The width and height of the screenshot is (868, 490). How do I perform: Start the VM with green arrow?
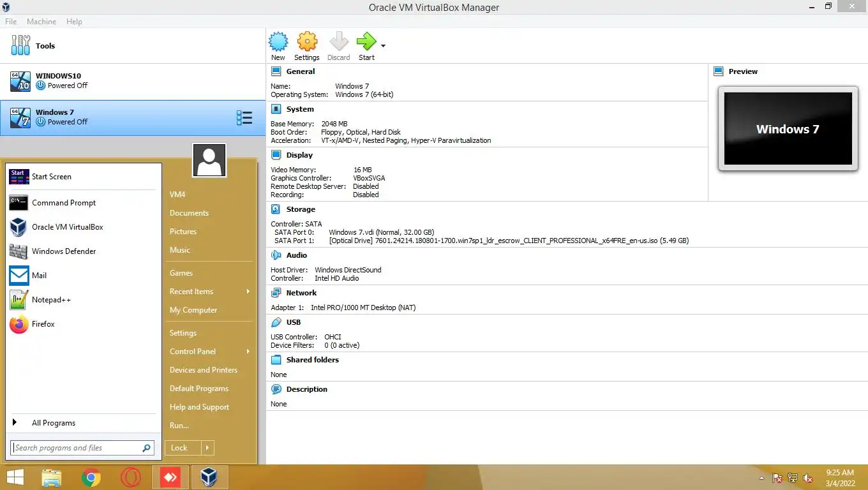366,42
